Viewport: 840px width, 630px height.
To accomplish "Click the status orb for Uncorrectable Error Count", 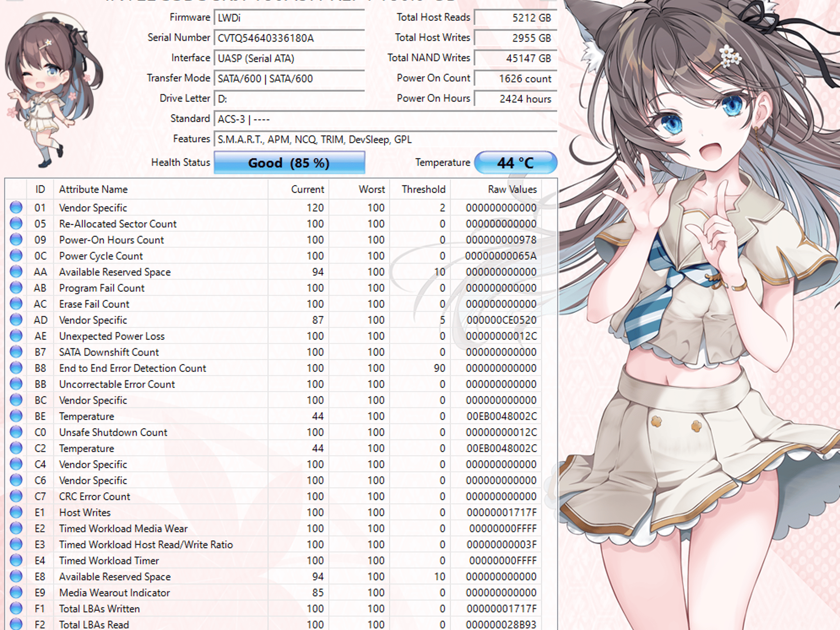I will 16,384.
